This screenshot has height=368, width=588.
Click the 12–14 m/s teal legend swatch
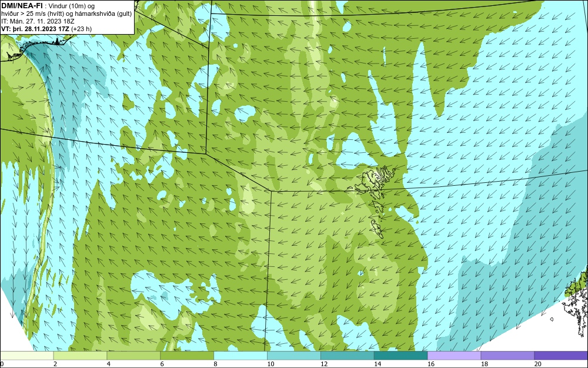348,355
